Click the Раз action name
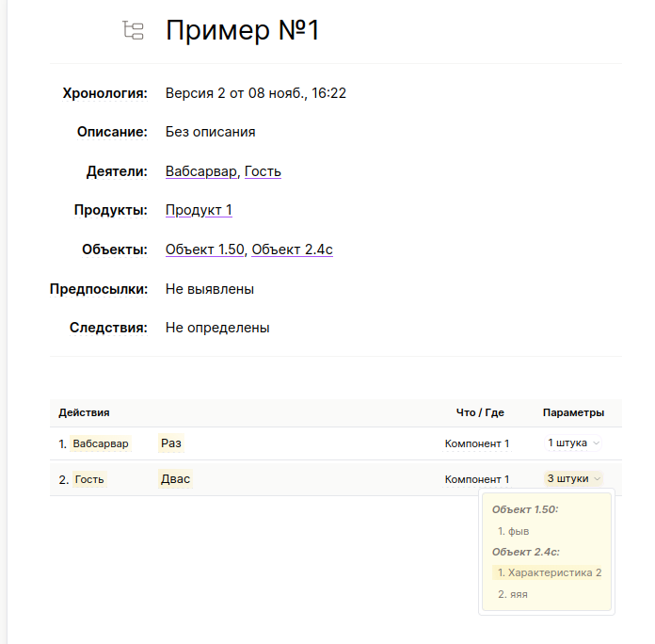The width and height of the screenshot is (655, 644). [x=171, y=443]
